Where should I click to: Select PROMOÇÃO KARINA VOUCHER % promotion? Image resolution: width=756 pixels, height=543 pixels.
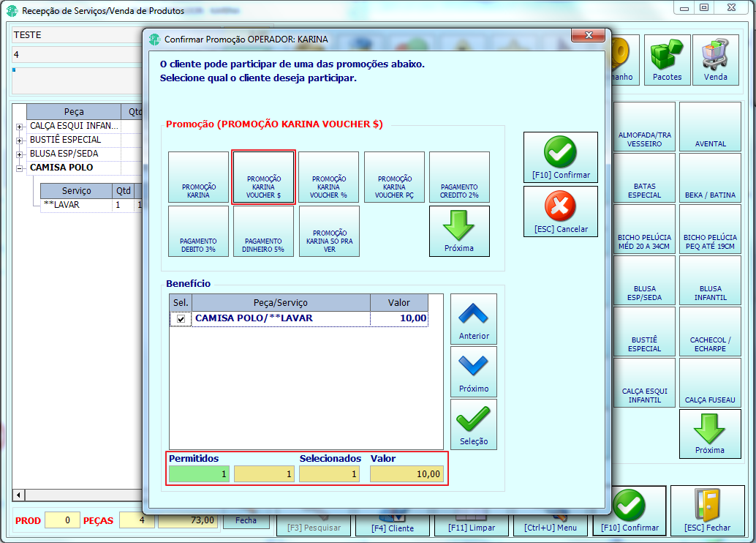[x=328, y=177]
